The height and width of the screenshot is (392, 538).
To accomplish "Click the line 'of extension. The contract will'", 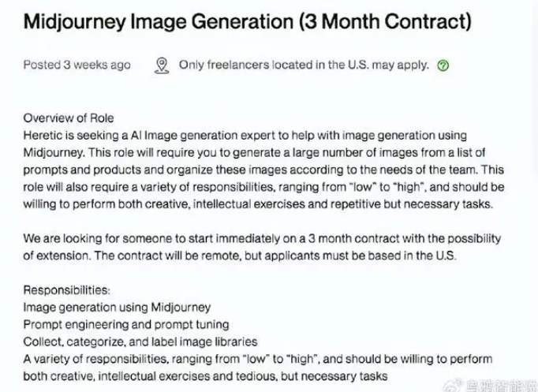I will (240, 256).
